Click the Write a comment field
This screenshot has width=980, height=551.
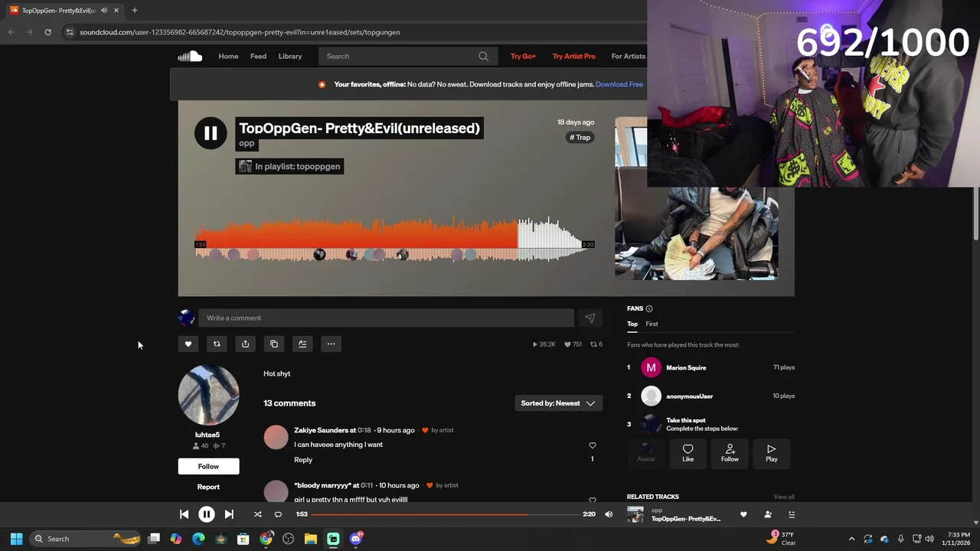coord(386,318)
